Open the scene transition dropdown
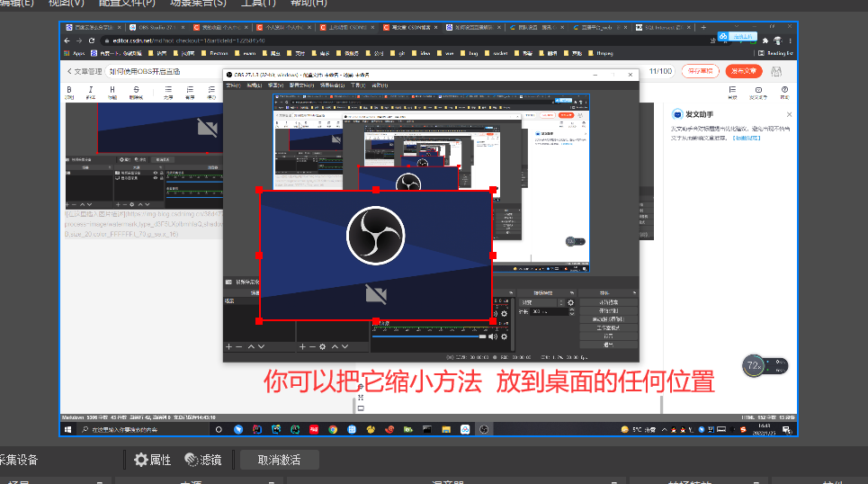This screenshot has height=484, width=868. click(x=541, y=302)
